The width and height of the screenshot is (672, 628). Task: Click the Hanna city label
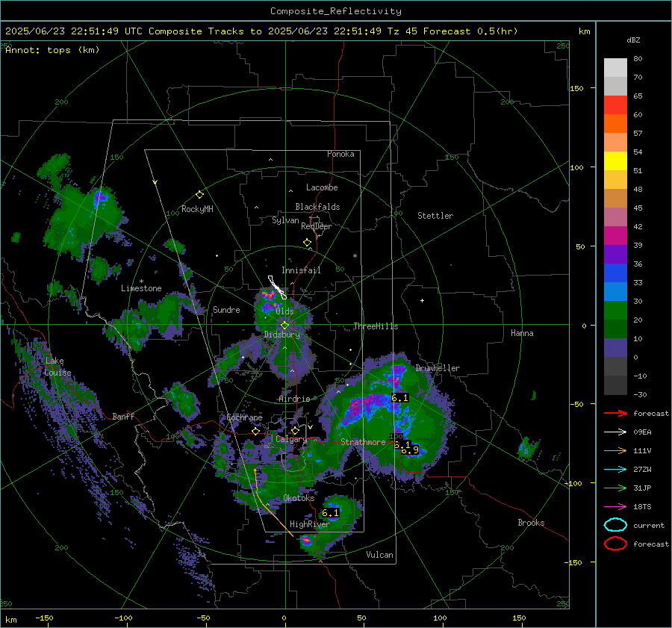[522, 333]
